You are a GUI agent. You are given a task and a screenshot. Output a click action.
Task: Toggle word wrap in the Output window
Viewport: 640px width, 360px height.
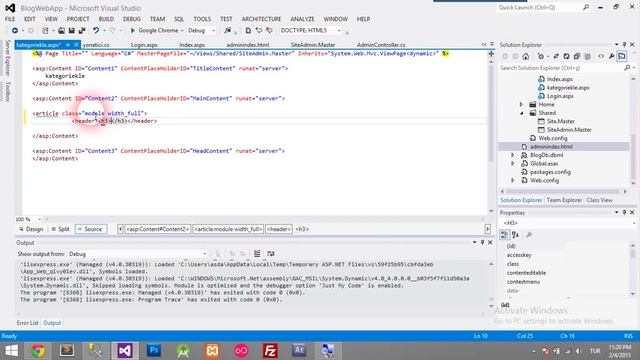[271, 254]
